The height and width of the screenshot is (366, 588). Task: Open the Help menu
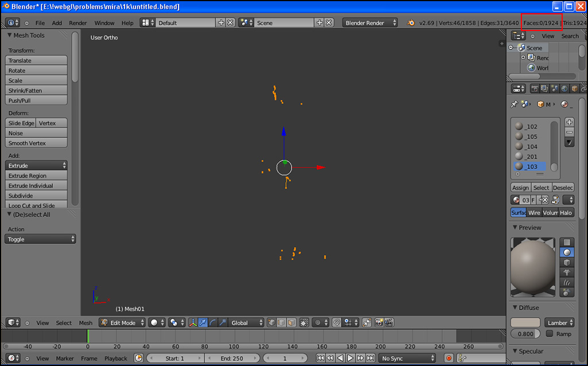(x=127, y=23)
